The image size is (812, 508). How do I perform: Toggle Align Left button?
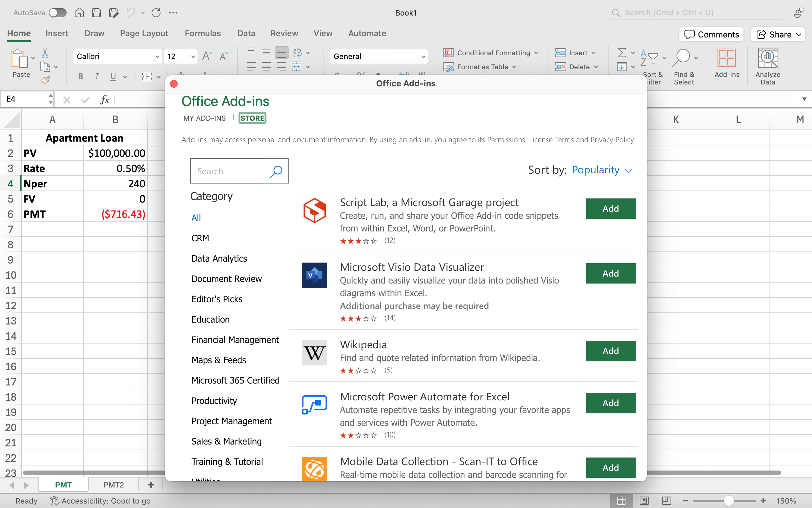point(251,67)
